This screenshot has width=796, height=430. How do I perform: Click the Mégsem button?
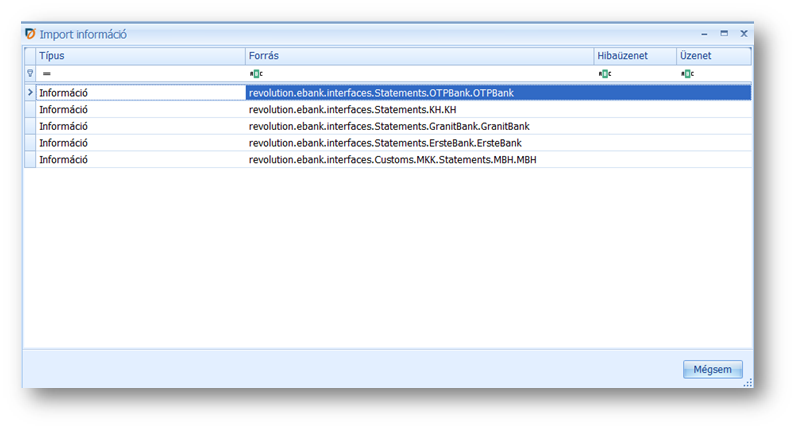coord(712,370)
